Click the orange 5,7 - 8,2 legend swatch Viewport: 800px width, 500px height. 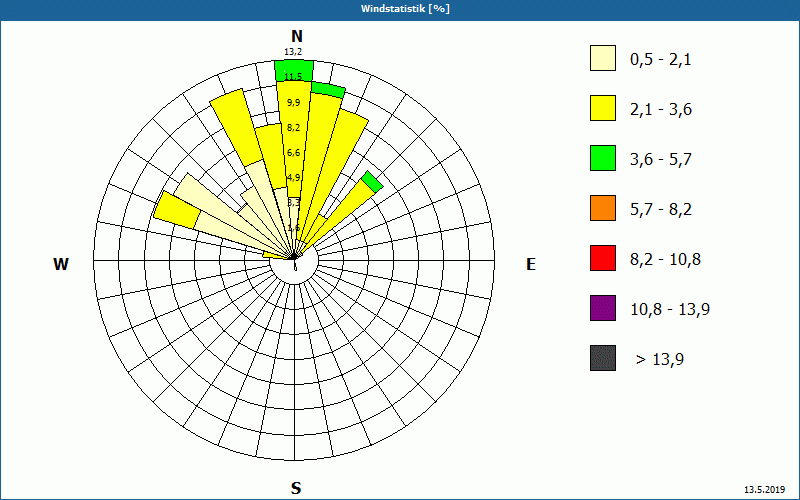point(603,208)
